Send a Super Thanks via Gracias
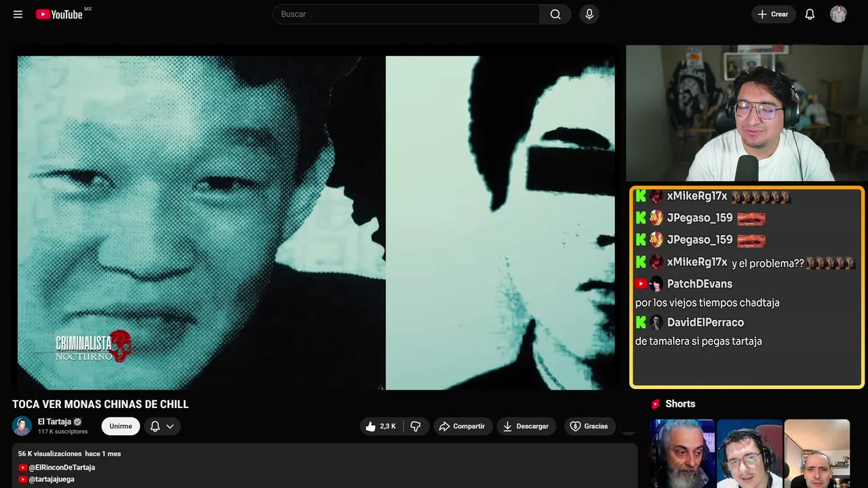 tap(589, 426)
